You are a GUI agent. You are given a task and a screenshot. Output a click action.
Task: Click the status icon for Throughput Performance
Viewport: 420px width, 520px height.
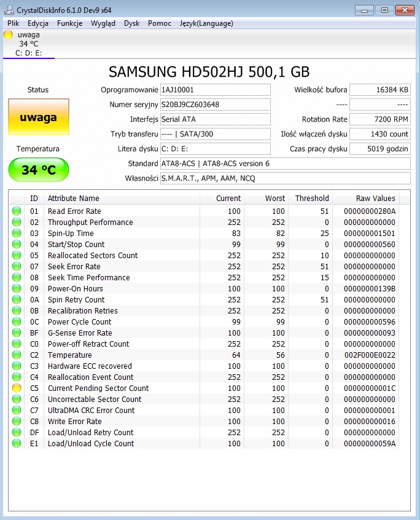click(17, 222)
